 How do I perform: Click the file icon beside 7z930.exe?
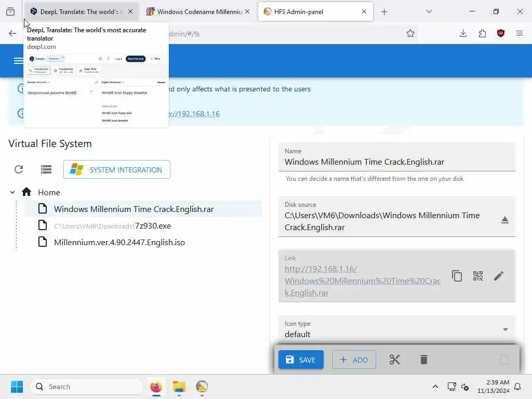(x=43, y=225)
